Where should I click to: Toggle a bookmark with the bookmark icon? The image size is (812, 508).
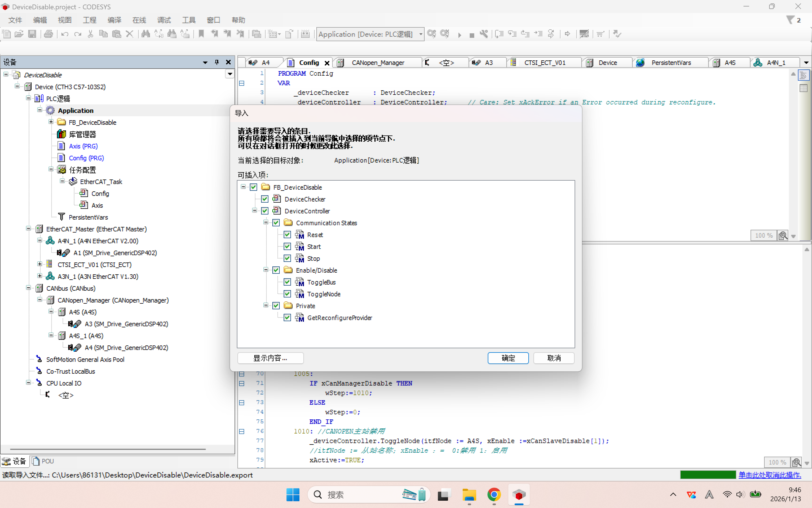(x=201, y=34)
